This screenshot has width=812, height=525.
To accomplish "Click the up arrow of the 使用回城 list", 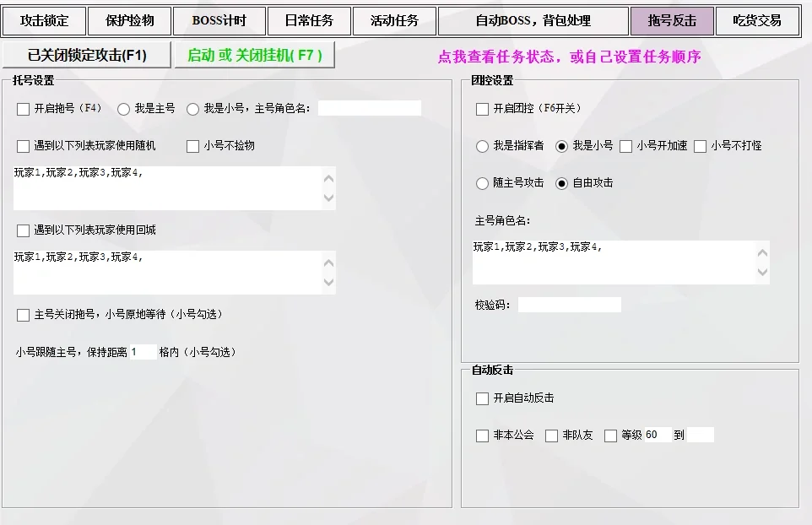I will (328, 263).
